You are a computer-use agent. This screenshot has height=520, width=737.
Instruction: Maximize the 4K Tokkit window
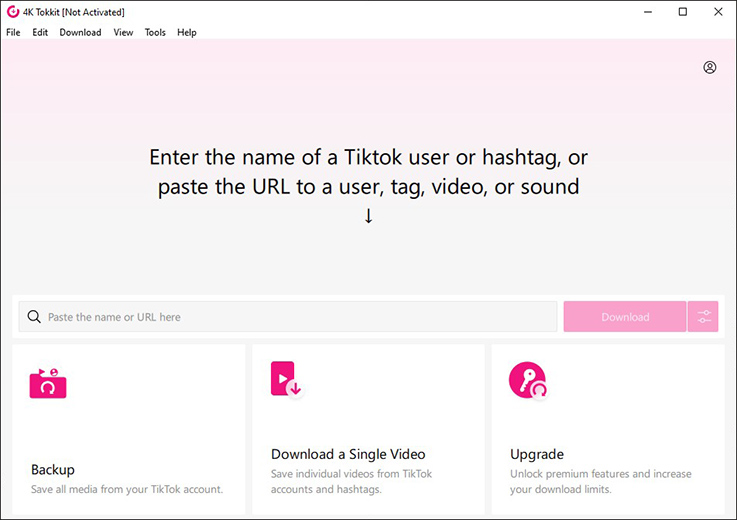coord(683,12)
